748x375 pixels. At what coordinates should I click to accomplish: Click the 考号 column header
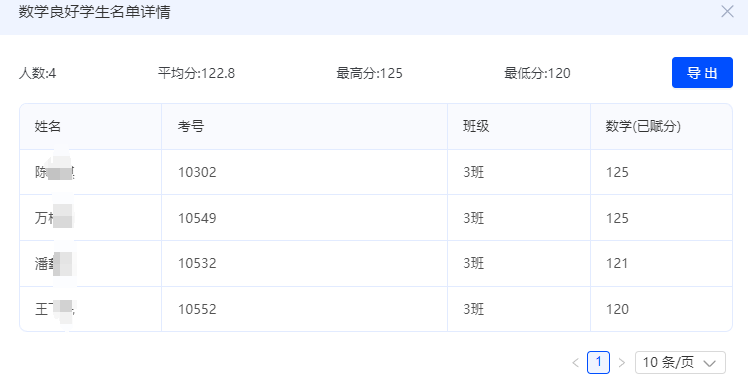click(191, 126)
